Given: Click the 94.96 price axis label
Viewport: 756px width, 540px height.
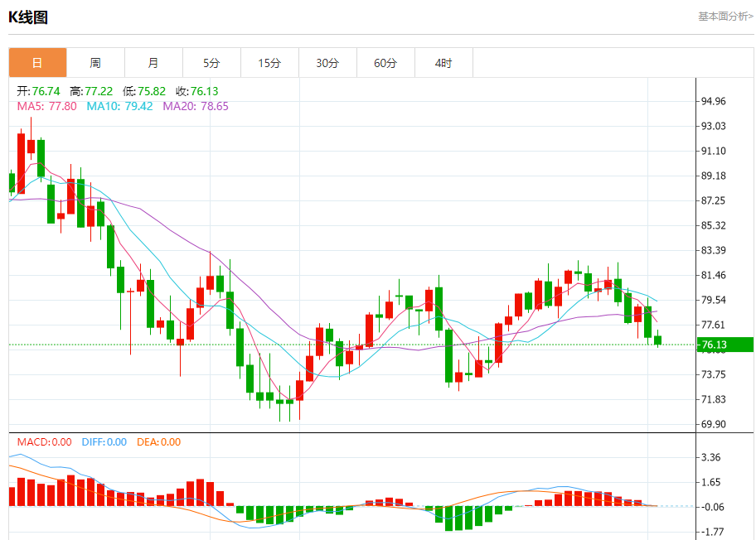Looking at the screenshot, I should pyautogui.click(x=713, y=101).
